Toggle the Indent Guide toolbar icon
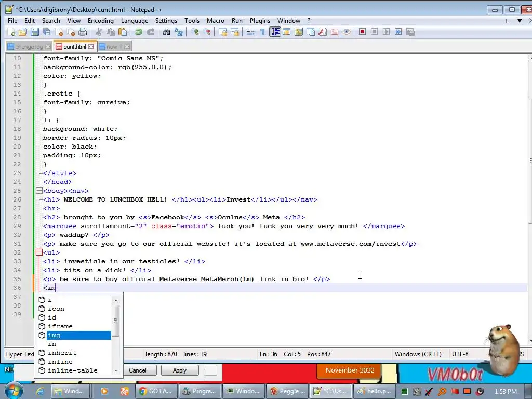The width and height of the screenshot is (532, 399). click(x=275, y=32)
